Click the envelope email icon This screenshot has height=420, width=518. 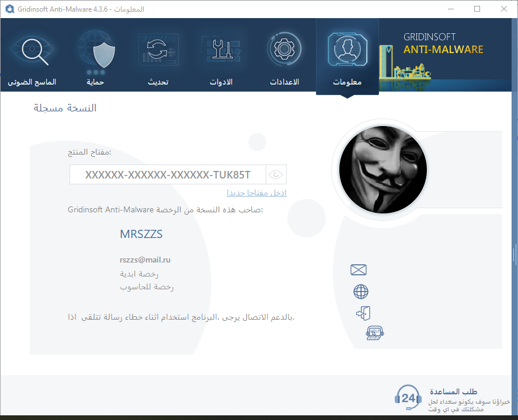click(x=359, y=269)
